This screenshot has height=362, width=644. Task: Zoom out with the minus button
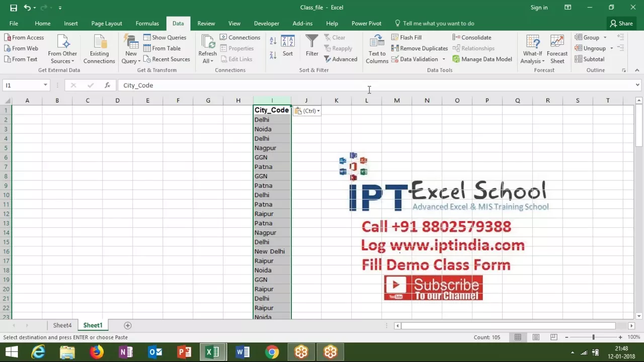pos(567,337)
